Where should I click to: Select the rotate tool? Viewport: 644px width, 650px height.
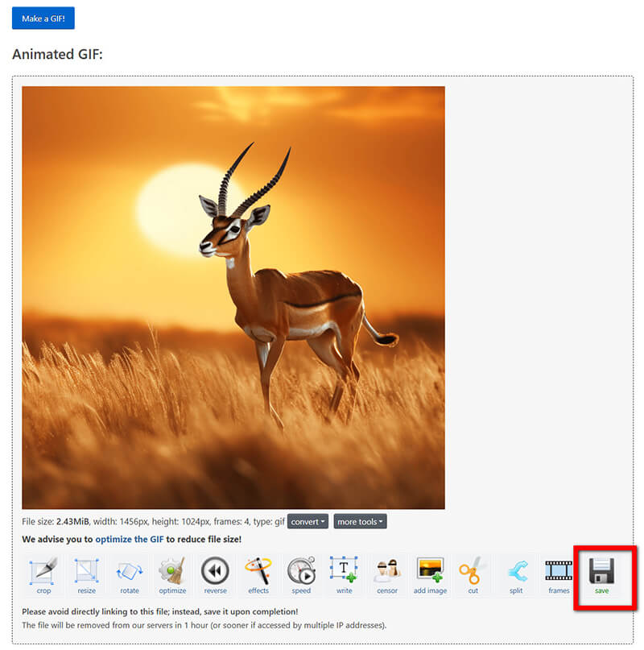pos(130,576)
